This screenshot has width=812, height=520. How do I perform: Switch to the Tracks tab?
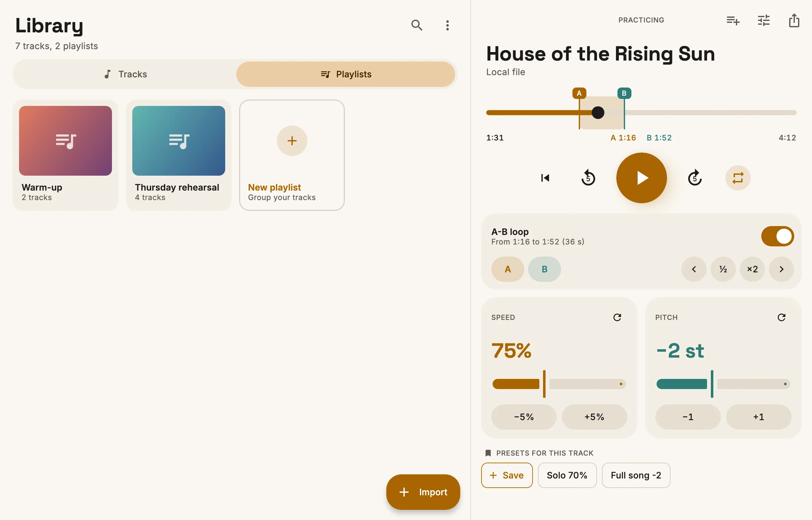[125, 74]
